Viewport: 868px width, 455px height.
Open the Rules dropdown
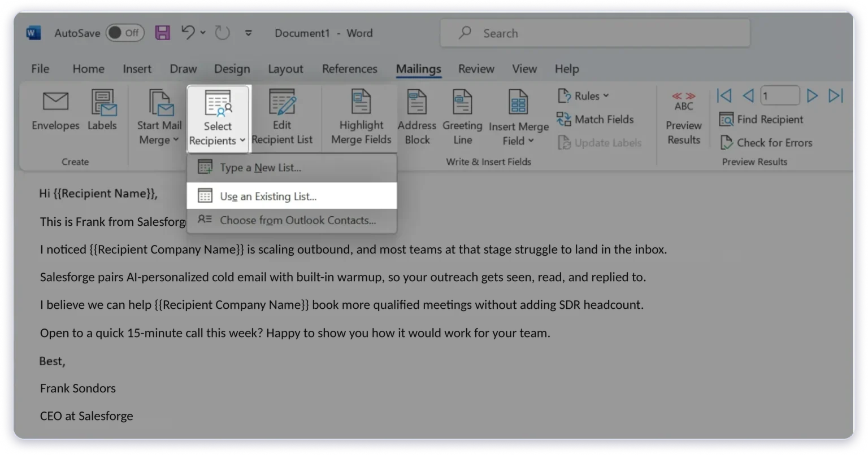pos(583,96)
